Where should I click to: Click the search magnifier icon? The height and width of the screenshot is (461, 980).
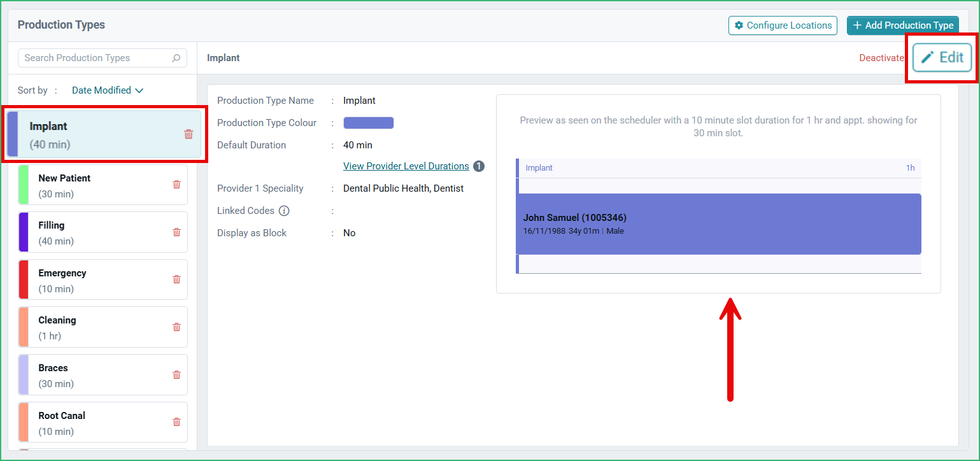click(x=176, y=58)
